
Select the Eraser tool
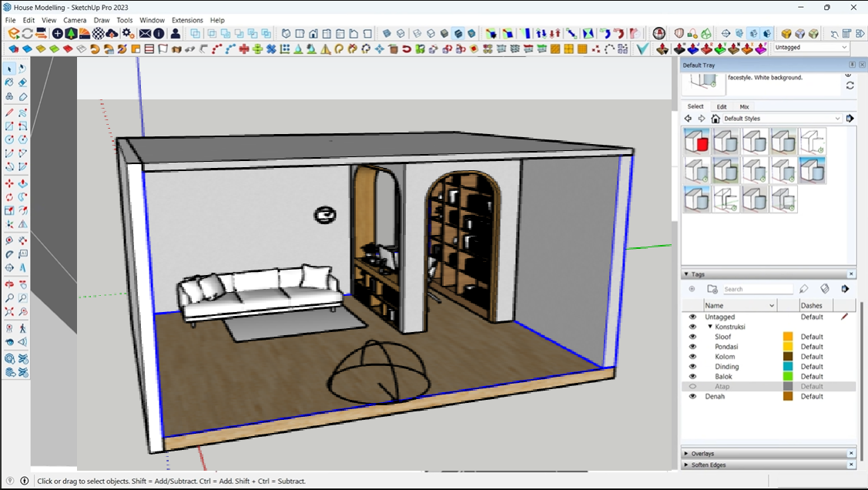22,82
